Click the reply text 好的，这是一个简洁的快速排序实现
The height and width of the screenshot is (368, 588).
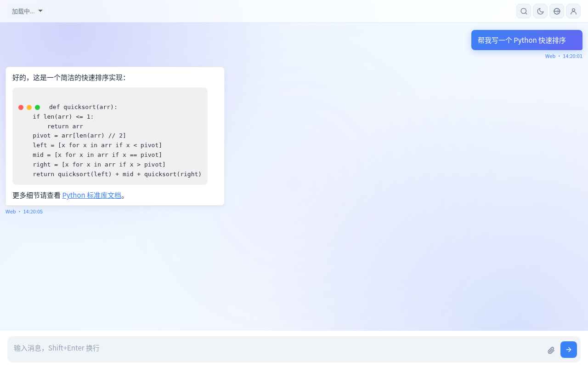[x=69, y=78]
